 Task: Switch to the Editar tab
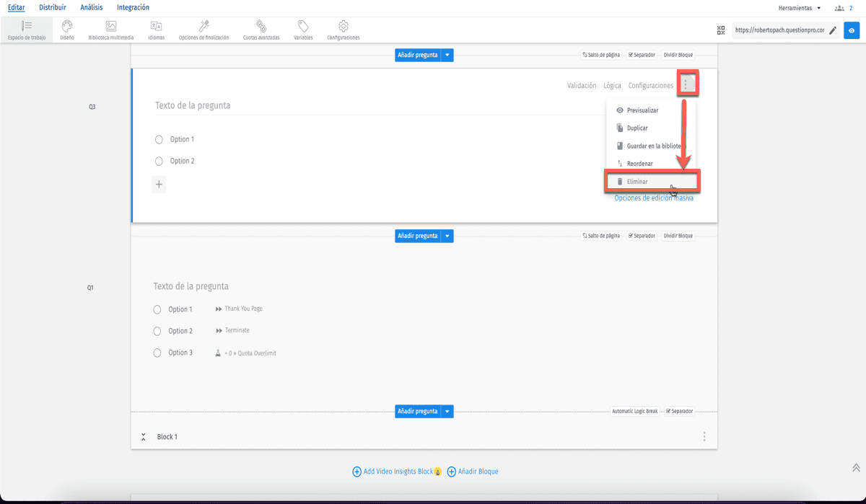tap(17, 7)
